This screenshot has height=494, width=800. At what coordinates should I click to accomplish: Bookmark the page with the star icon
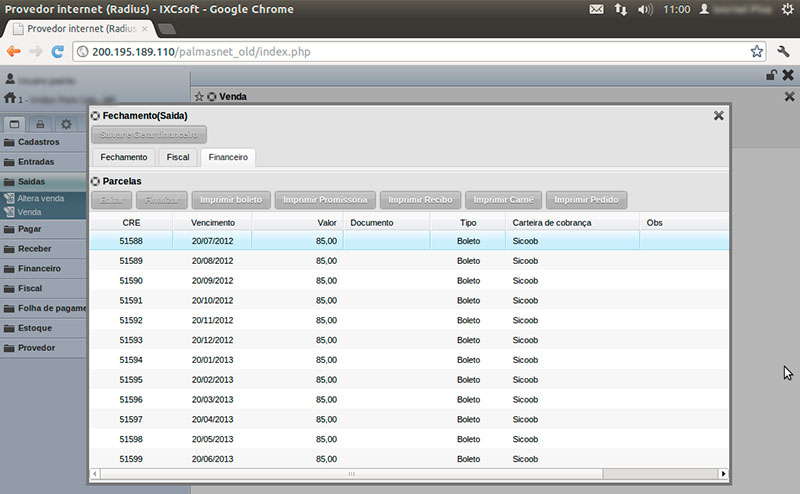[757, 51]
